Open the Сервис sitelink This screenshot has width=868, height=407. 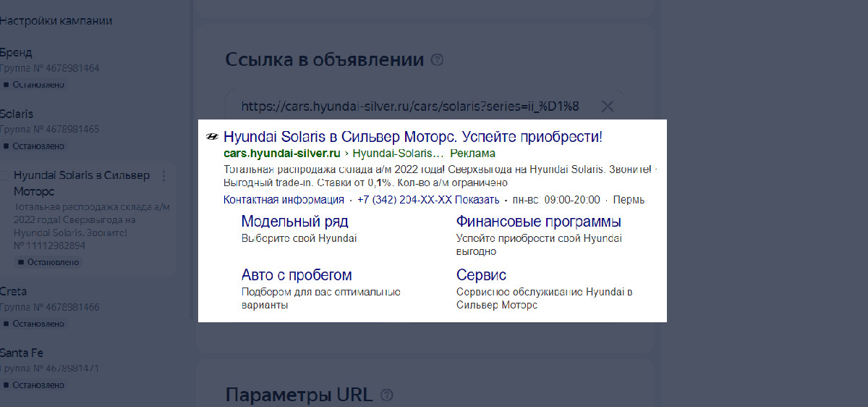click(481, 275)
